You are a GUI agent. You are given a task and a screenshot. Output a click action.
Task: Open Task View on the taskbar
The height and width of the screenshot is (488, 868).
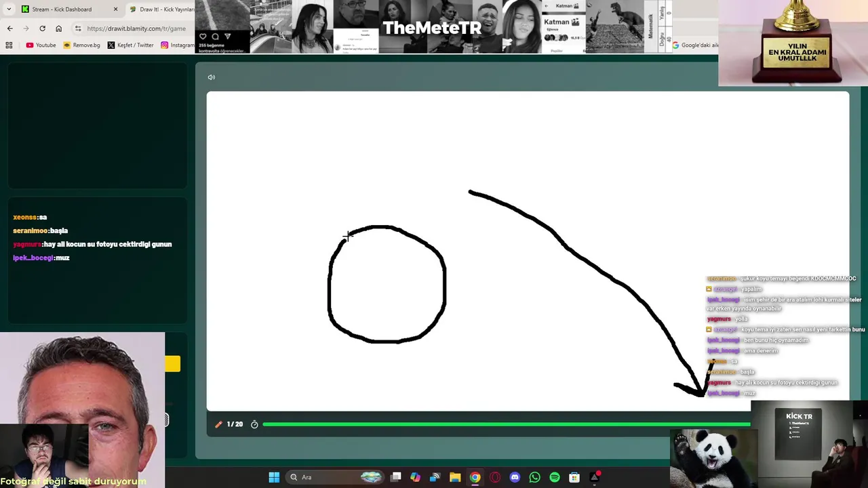[x=396, y=477]
